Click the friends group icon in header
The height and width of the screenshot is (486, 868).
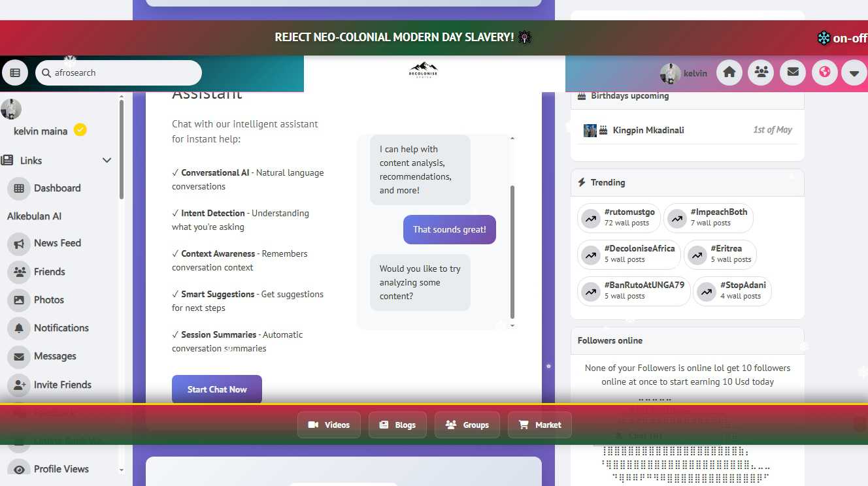pos(761,73)
